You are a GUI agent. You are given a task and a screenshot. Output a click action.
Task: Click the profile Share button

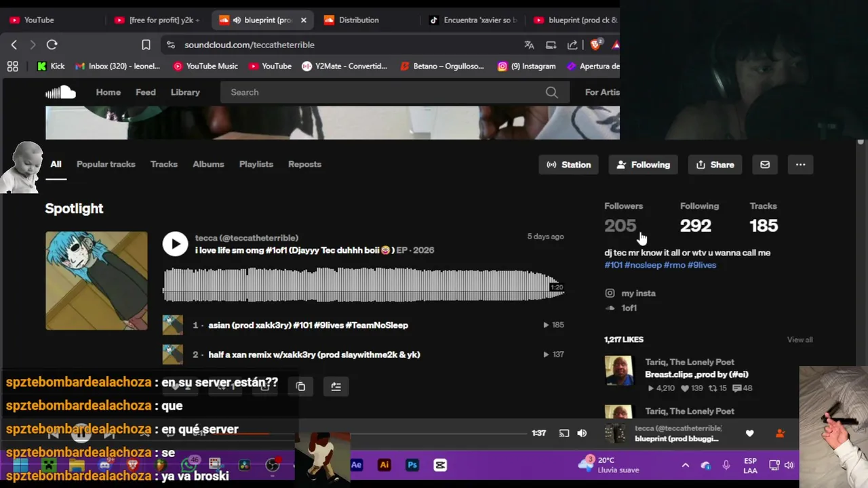[715, 165]
